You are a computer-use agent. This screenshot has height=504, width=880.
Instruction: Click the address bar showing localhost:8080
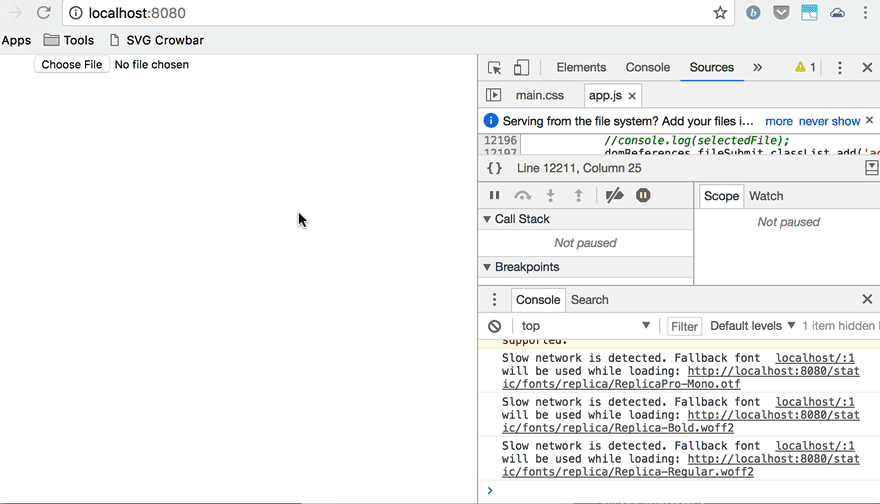click(398, 13)
